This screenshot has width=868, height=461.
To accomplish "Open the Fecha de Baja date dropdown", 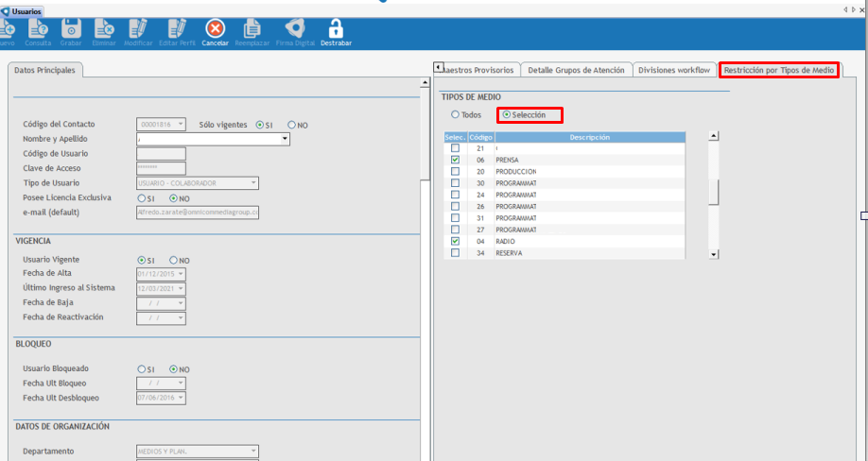I will (181, 303).
